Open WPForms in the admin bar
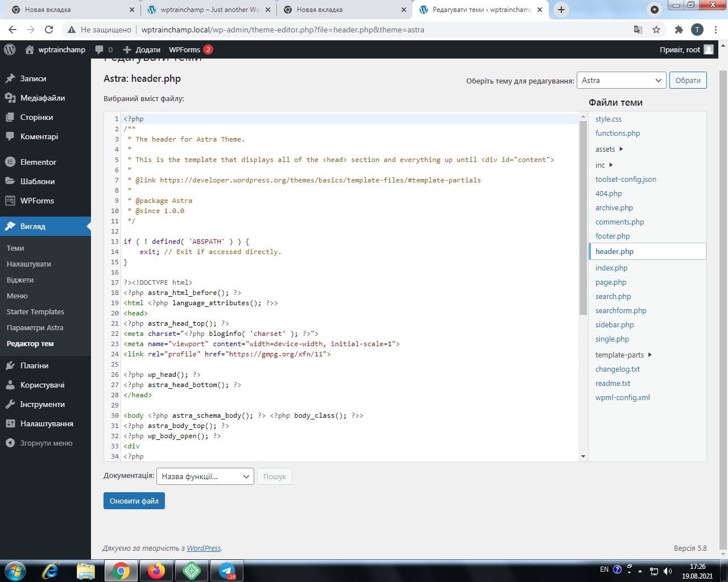The height and width of the screenshot is (582, 728). coord(191,49)
